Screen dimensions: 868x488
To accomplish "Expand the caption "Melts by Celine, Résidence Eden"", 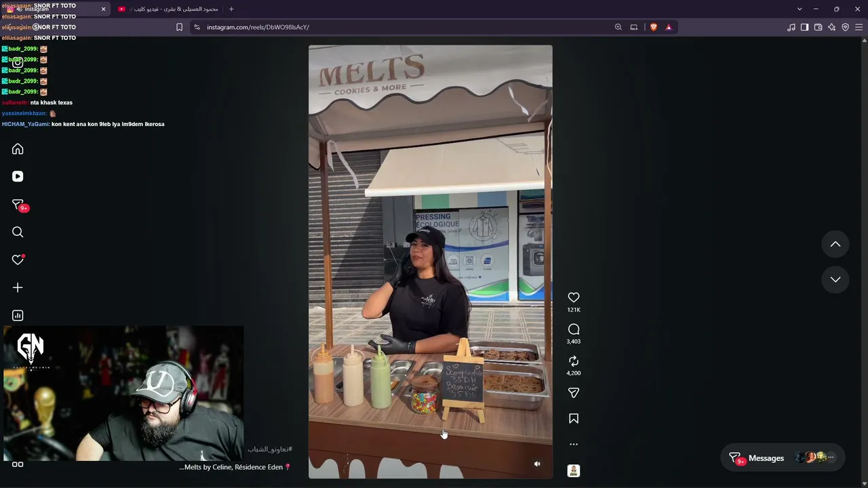I will [235, 467].
